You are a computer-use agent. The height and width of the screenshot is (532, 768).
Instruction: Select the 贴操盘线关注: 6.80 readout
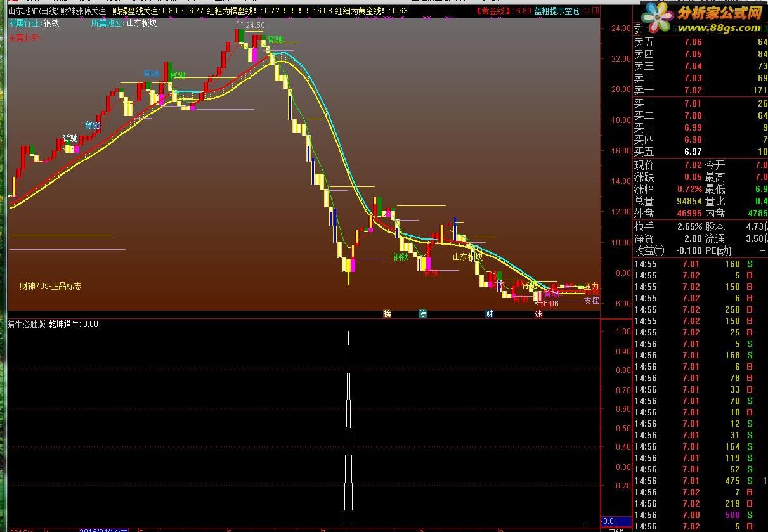tap(145, 11)
